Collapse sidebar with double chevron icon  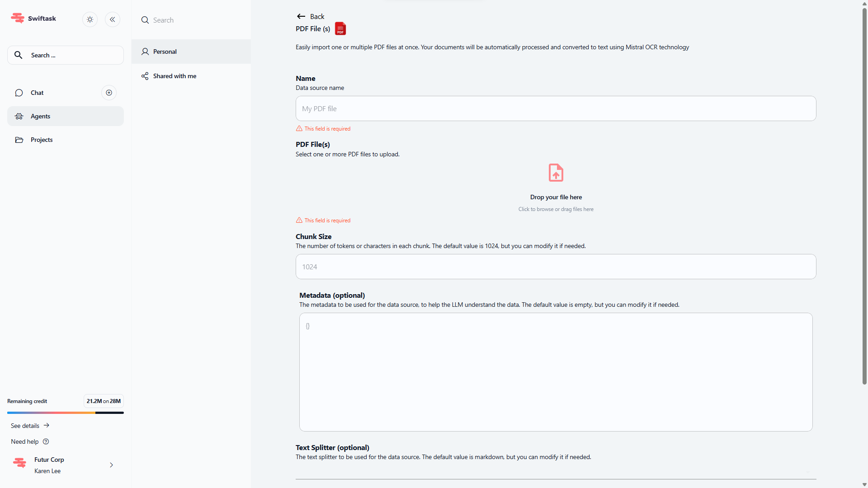[113, 19]
